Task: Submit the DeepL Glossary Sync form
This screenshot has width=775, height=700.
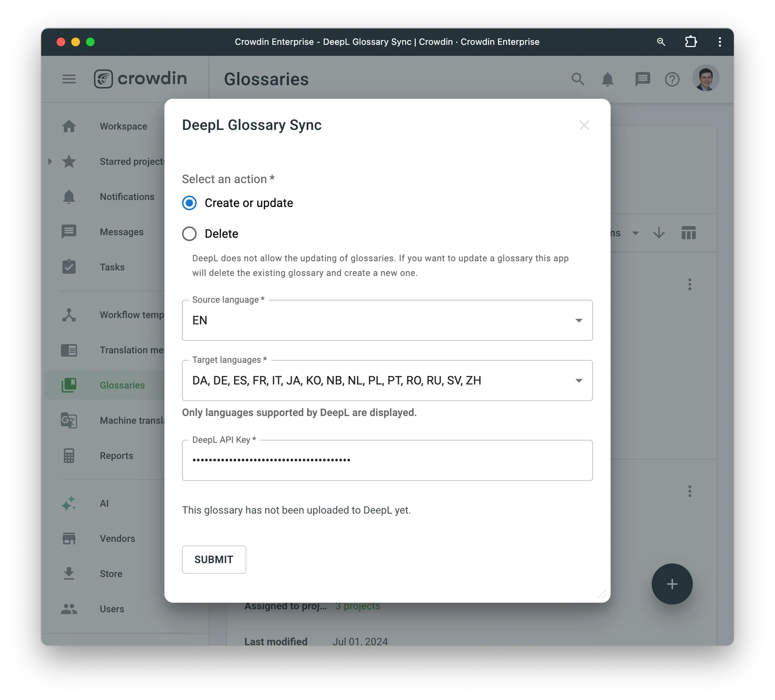Action: (214, 559)
